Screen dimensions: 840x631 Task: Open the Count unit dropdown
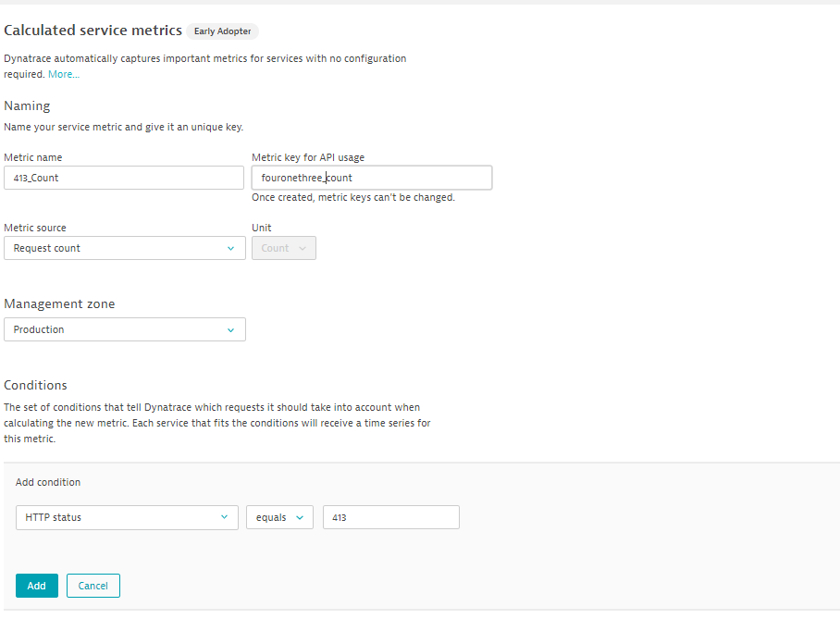tap(283, 248)
